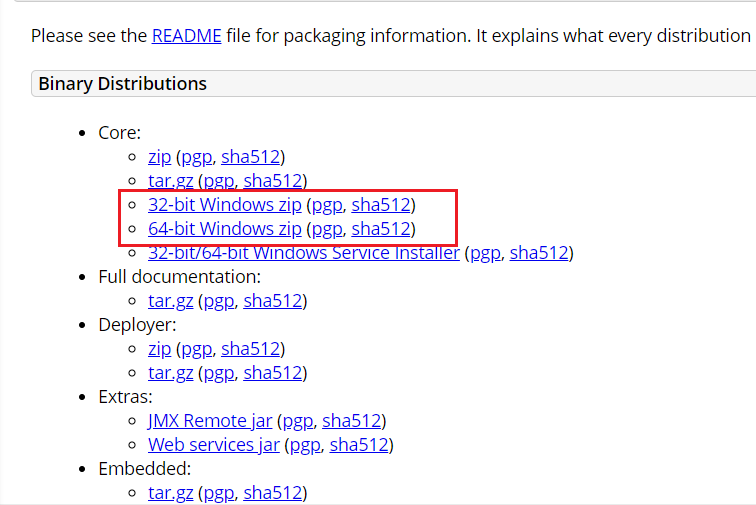Open pgp signature for Full documentation tar.gz
This screenshot has width=756, height=505.
pos(218,301)
